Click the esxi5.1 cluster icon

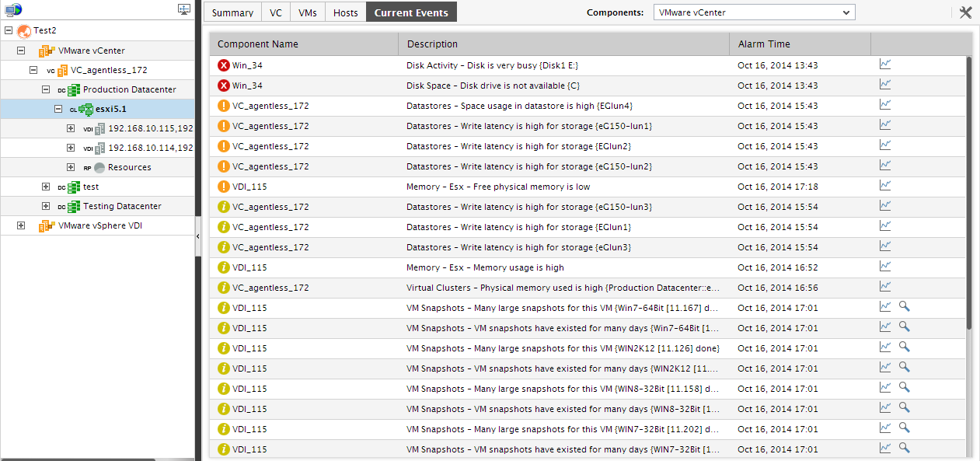click(86, 109)
